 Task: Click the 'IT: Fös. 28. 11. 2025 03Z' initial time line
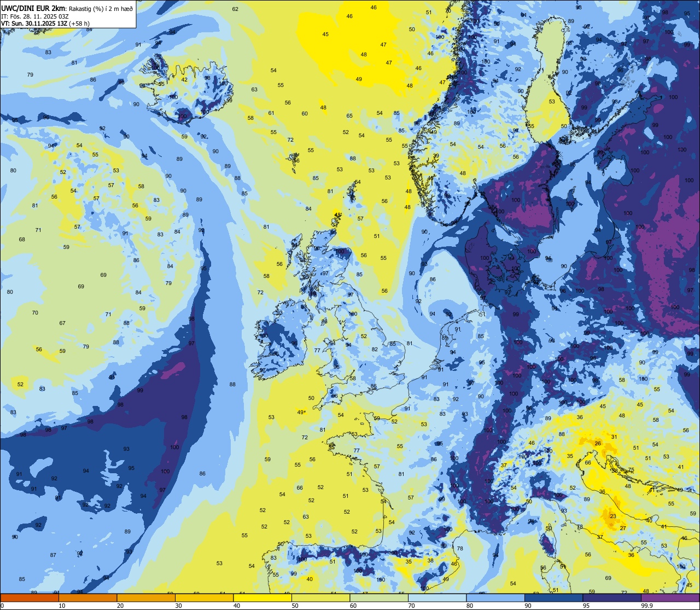point(35,16)
